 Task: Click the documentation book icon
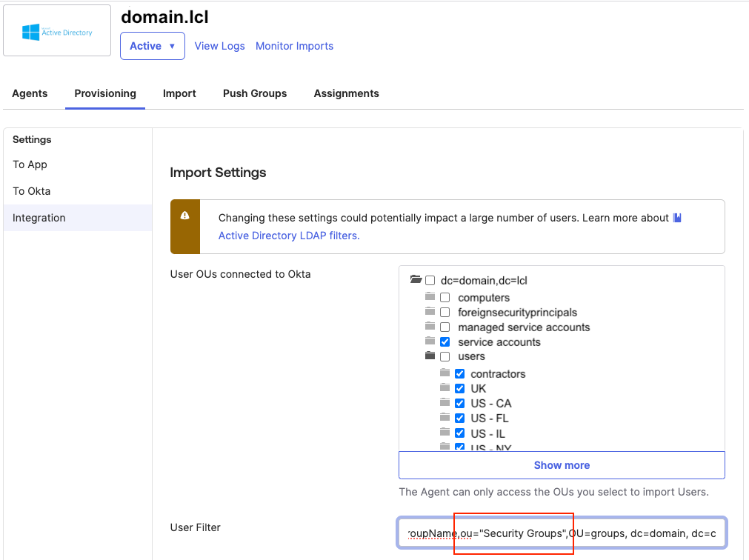click(x=677, y=218)
